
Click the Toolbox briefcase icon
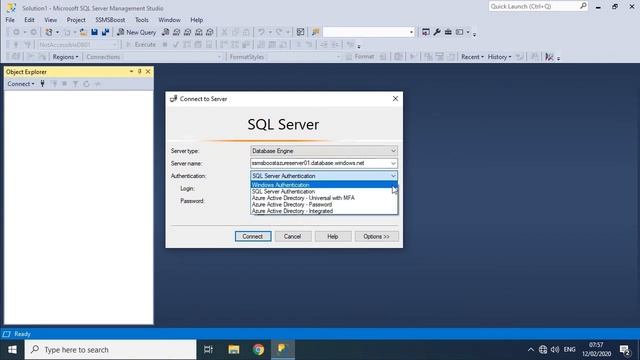pos(448,32)
